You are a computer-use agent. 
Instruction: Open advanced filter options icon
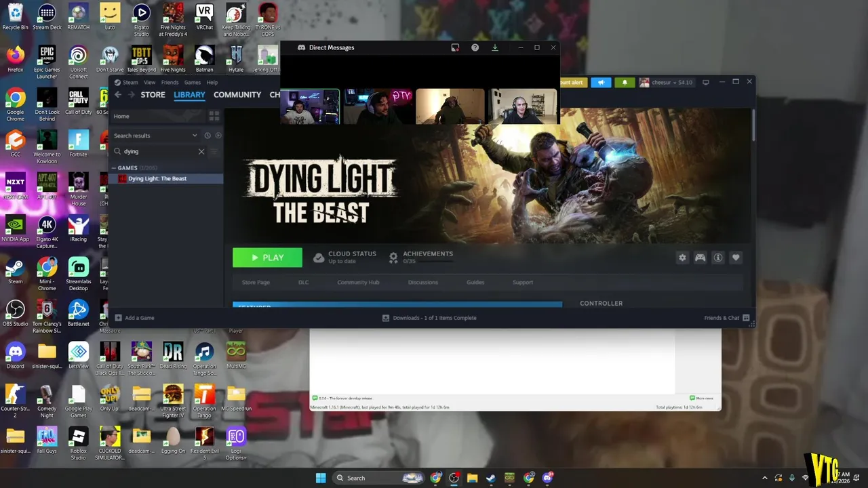click(214, 152)
